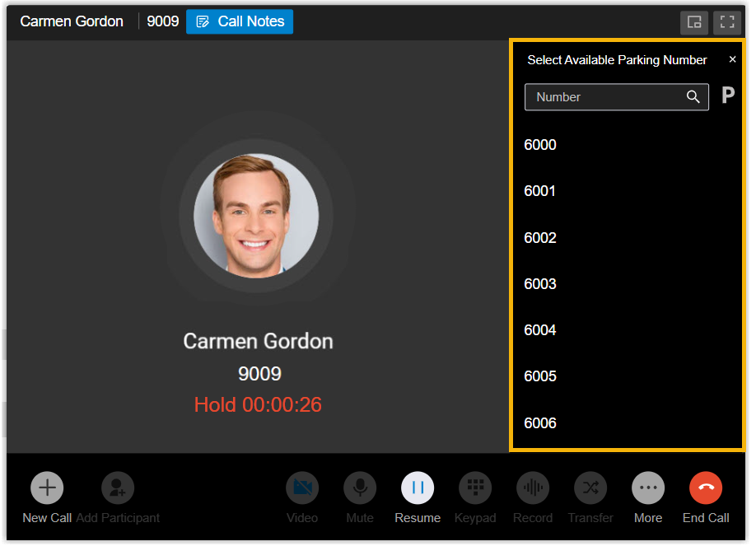This screenshot has width=756, height=546.
Task: Close the parking number panel
Action: (732, 59)
